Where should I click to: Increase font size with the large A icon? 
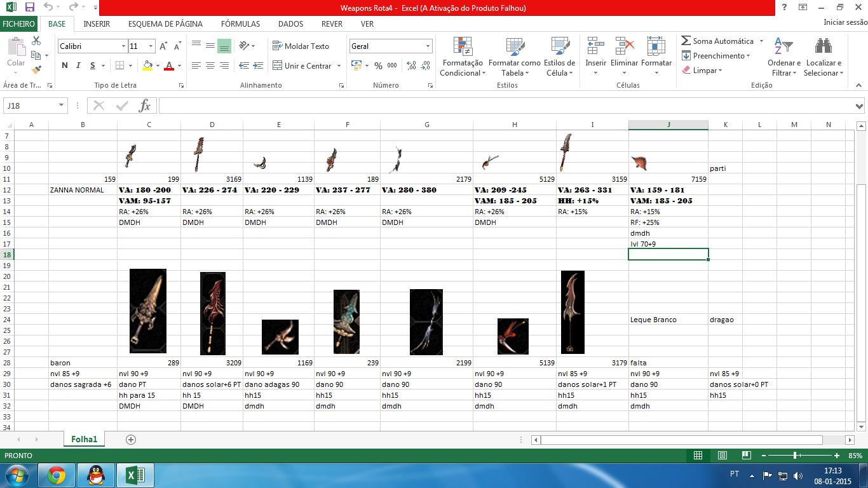tap(163, 46)
